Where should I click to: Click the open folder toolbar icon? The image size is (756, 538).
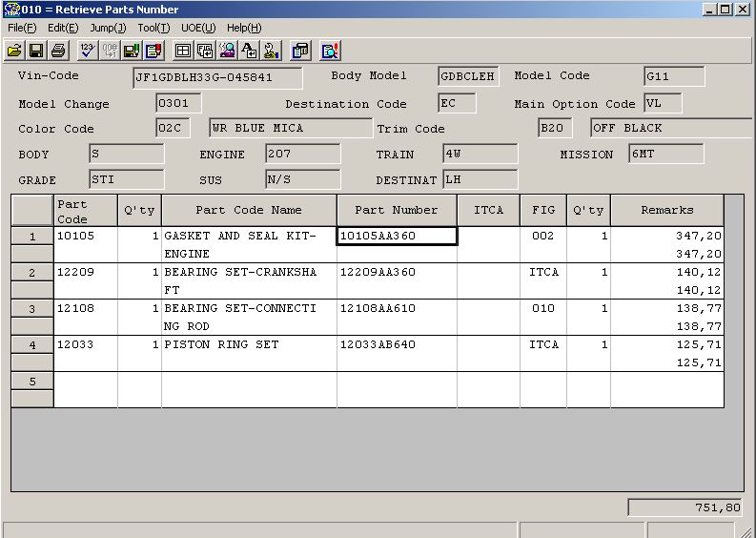14,51
